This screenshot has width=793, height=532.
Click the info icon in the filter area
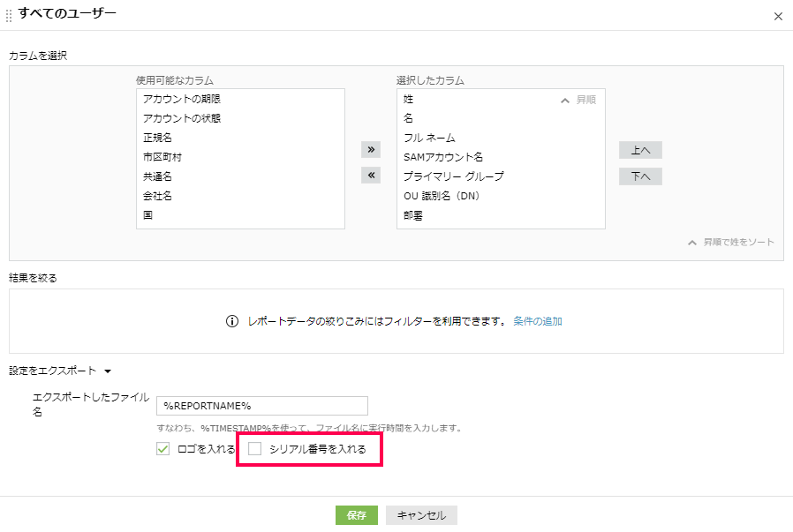click(232, 321)
